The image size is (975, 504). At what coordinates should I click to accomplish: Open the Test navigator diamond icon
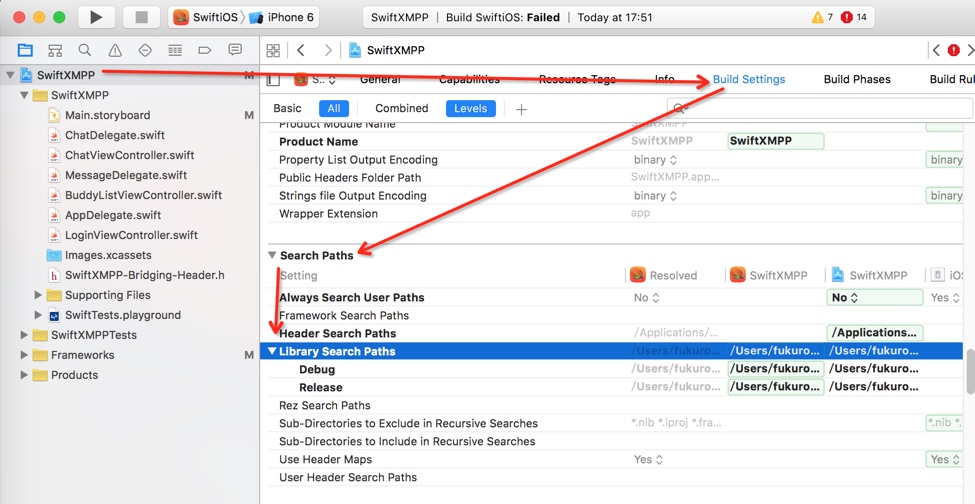145,50
